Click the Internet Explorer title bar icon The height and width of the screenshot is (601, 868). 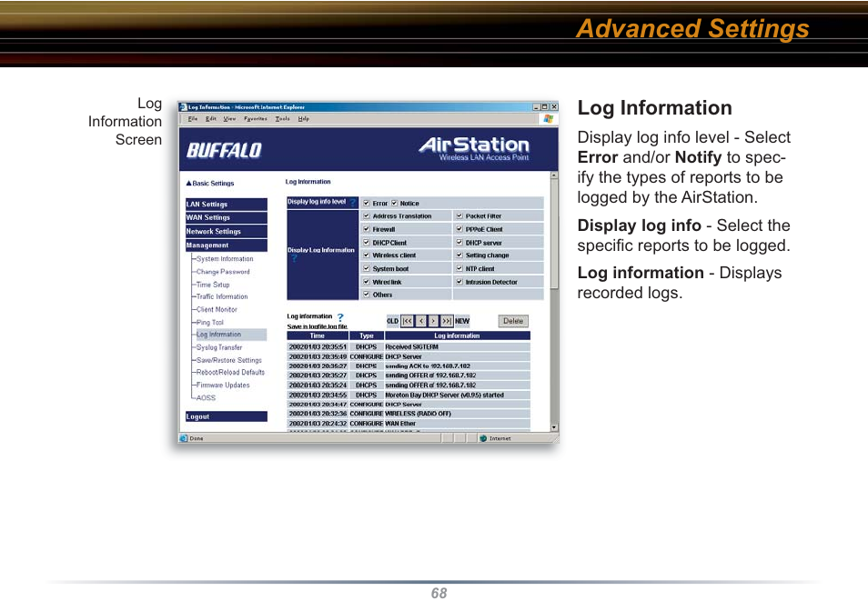[x=183, y=106]
